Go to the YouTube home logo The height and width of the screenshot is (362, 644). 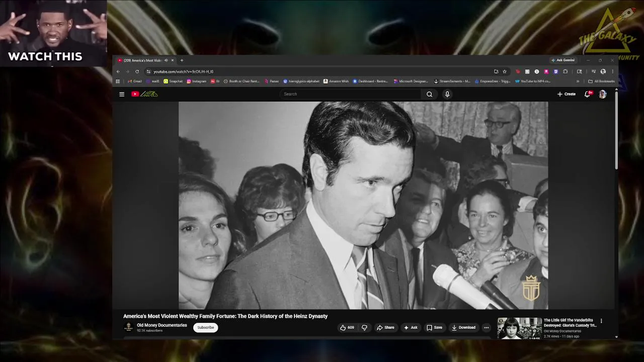pos(144,94)
